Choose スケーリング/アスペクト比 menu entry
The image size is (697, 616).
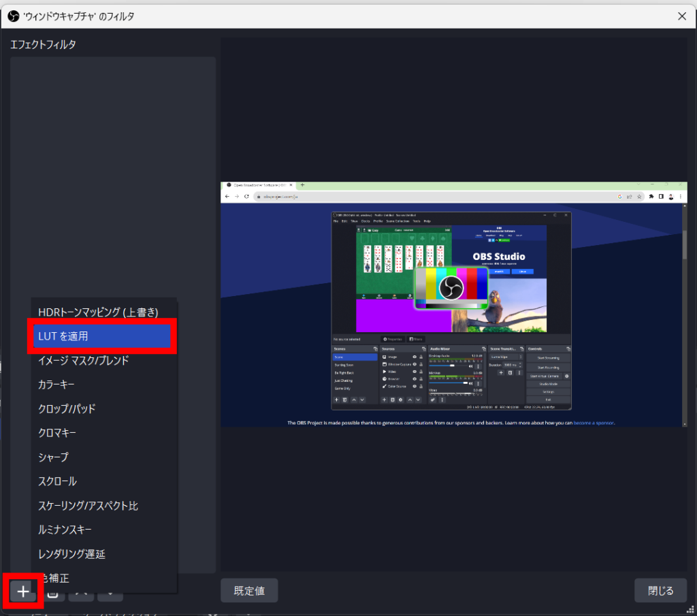point(88,506)
